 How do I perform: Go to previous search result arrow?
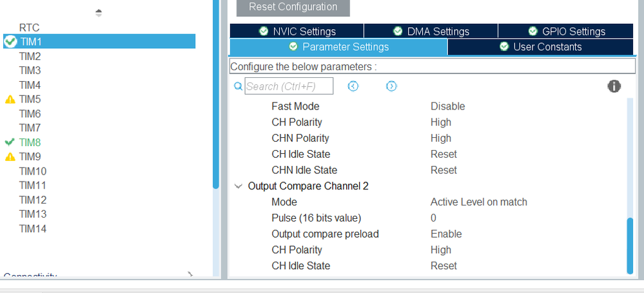[353, 86]
